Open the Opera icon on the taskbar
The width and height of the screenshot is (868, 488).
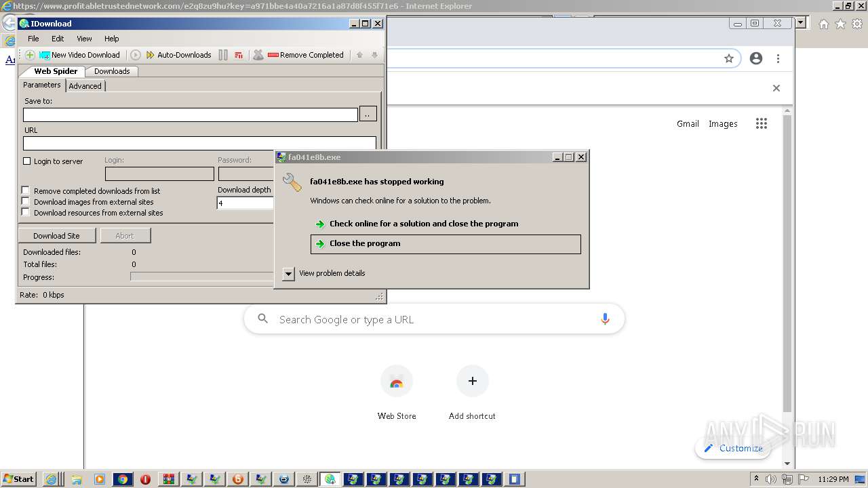point(146,479)
